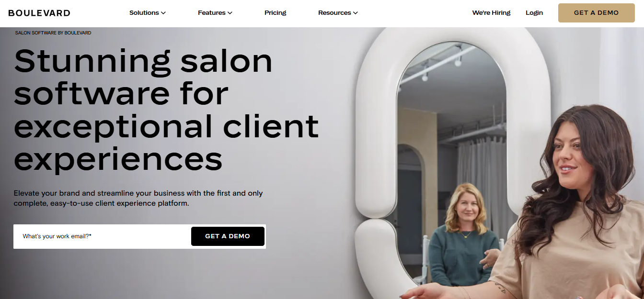
Task: Click the tan Get a Demo button
Action: [597, 13]
